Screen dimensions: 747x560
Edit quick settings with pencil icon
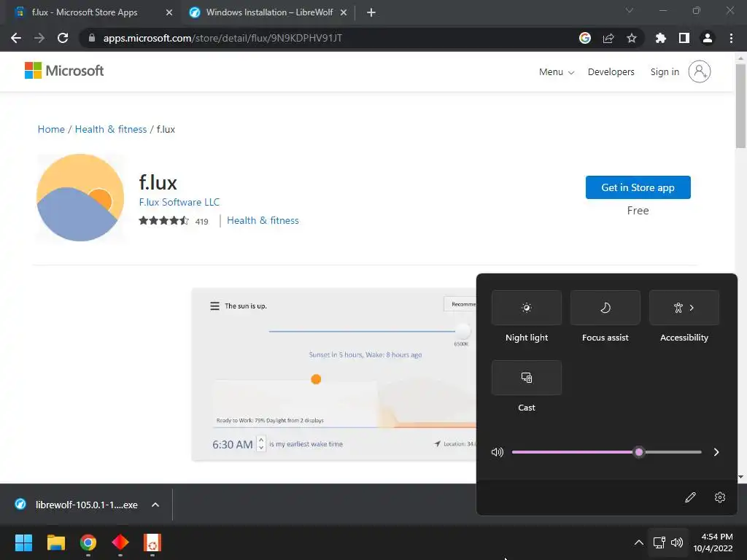coord(690,497)
